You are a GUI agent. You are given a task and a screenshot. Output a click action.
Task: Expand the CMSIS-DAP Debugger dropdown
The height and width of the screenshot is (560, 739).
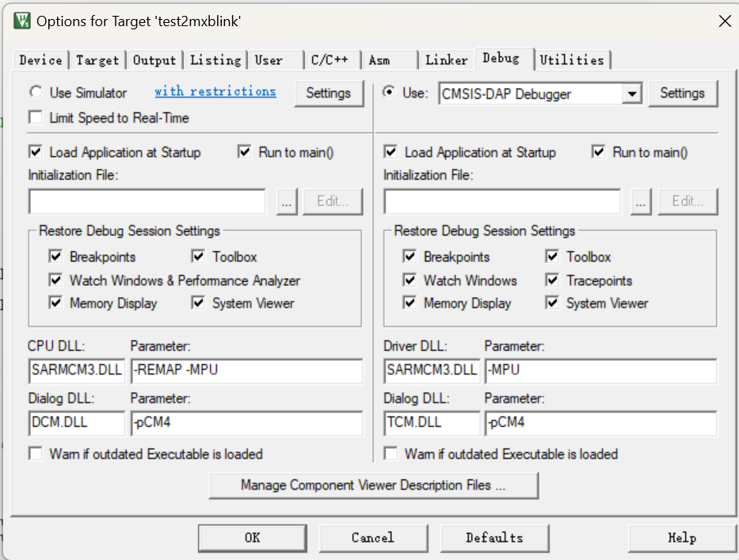tap(631, 93)
